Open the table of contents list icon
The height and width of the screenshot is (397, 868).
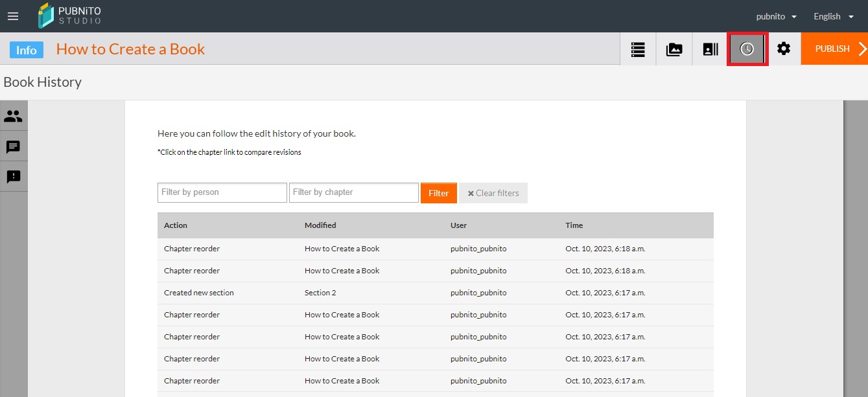click(x=638, y=49)
